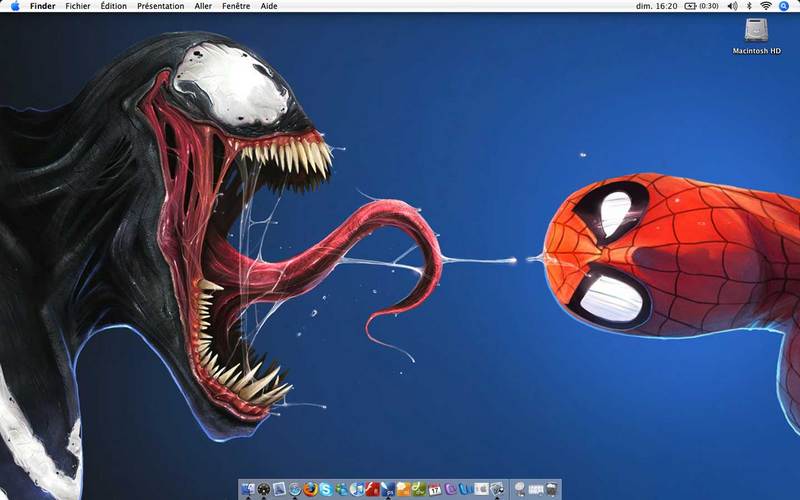
Task: Launch Skype from the dock
Action: tap(326, 489)
